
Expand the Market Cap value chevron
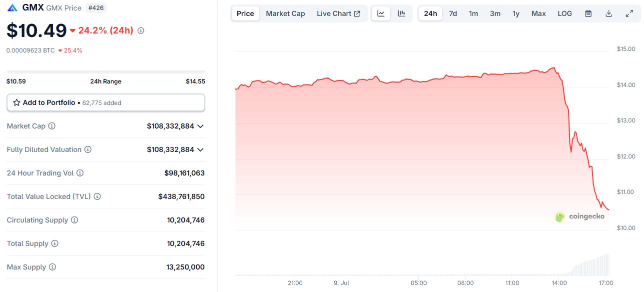pos(200,126)
